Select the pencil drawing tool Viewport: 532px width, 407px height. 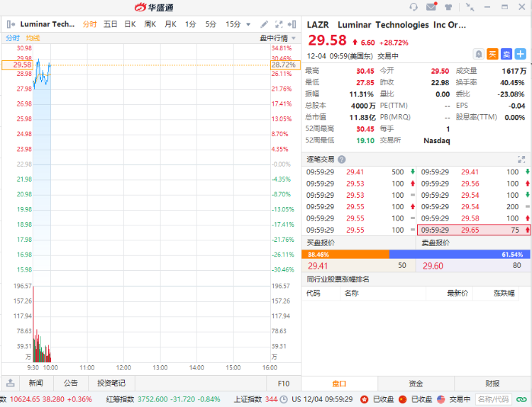264,24
